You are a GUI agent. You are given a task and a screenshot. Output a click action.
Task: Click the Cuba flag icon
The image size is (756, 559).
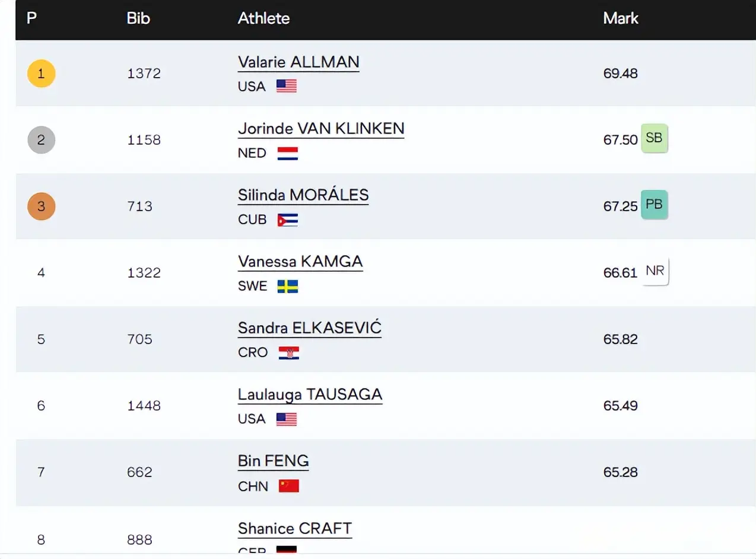point(288,220)
